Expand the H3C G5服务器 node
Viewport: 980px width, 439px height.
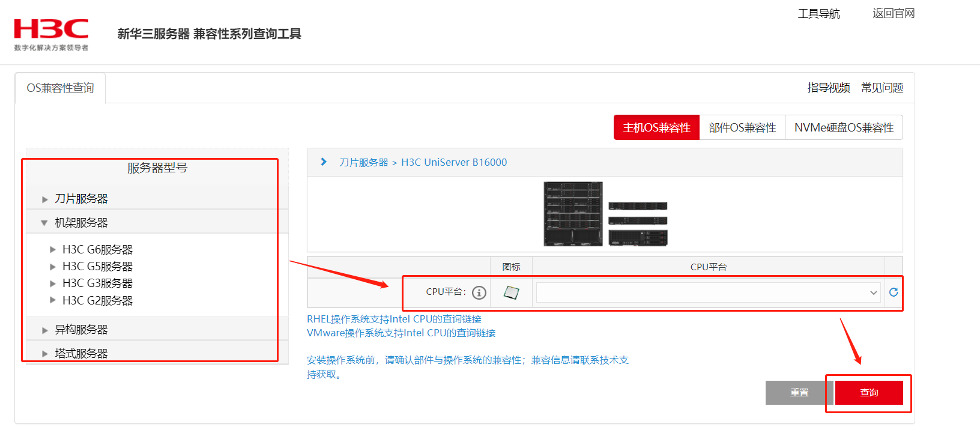pyautogui.click(x=53, y=267)
